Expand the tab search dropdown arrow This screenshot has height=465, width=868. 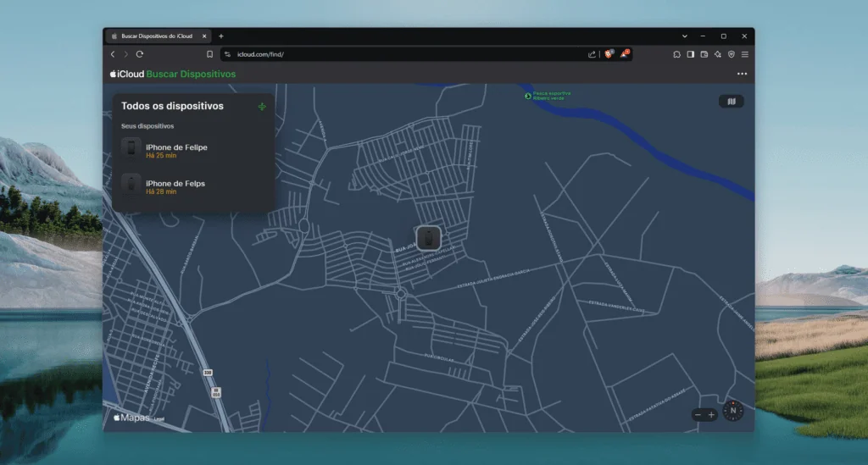click(685, 36)
